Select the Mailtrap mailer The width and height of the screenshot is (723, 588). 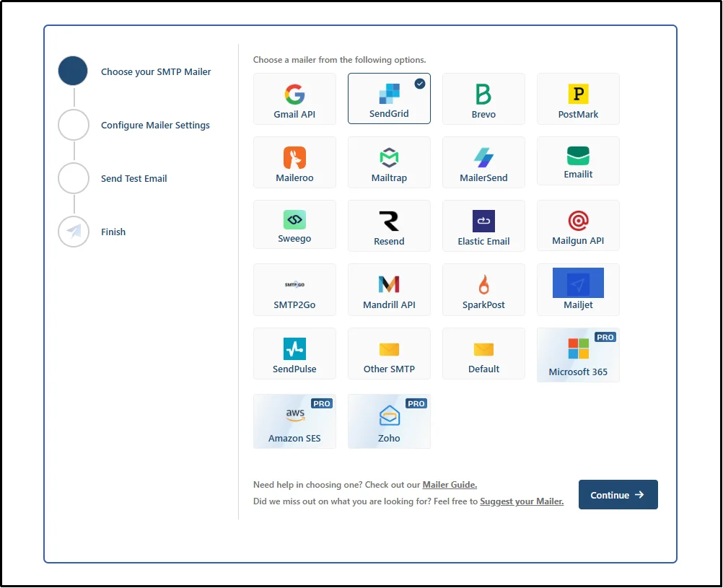[389, 162]
